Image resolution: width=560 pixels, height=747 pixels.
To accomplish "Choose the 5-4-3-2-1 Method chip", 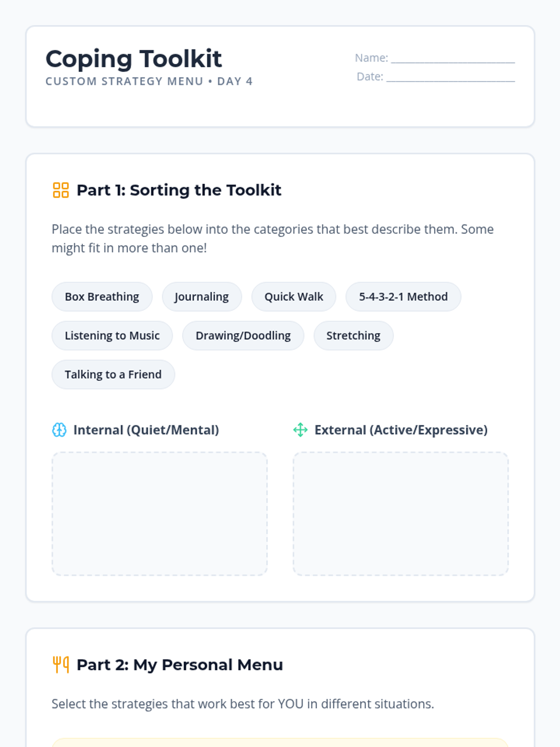I will [x=403, y=296].
